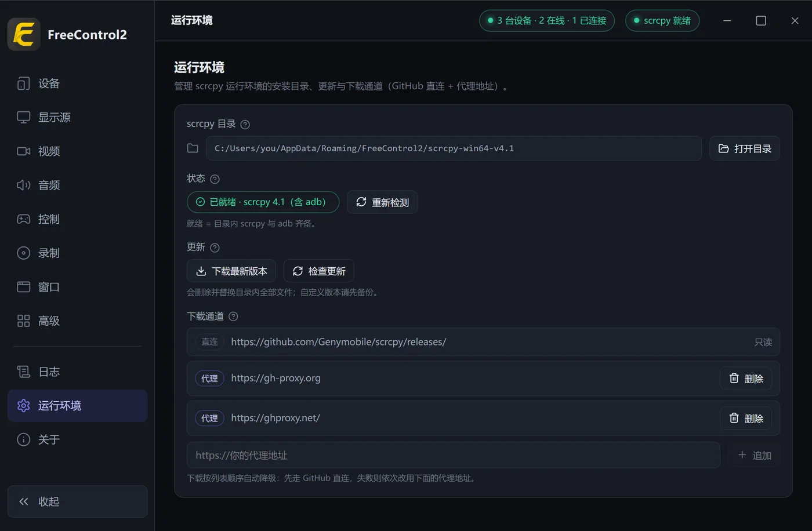Viewport: 812px width, 531px height.
Task: Download latest version with 下载最新版本
Action: tap(231, 271)
